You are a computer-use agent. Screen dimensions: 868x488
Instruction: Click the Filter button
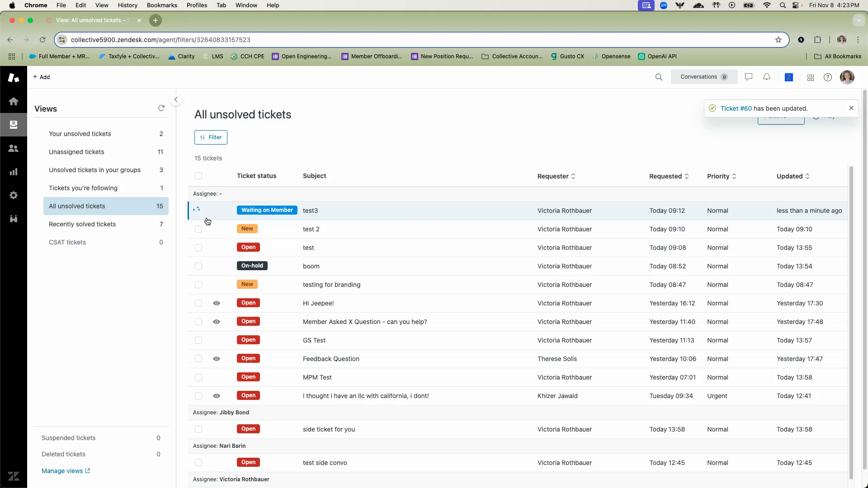(211, 137)
